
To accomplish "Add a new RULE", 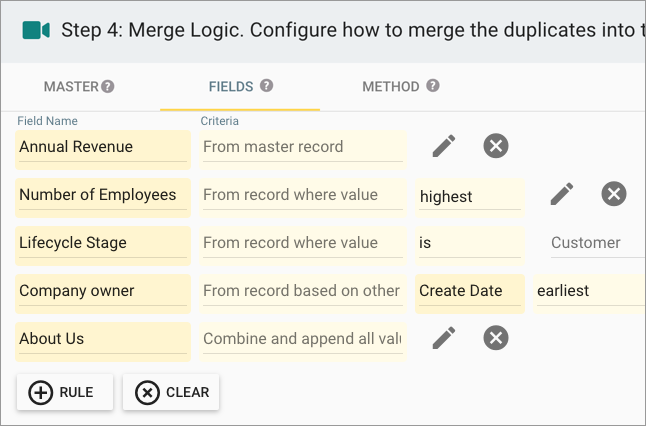I will pos(65,392).
